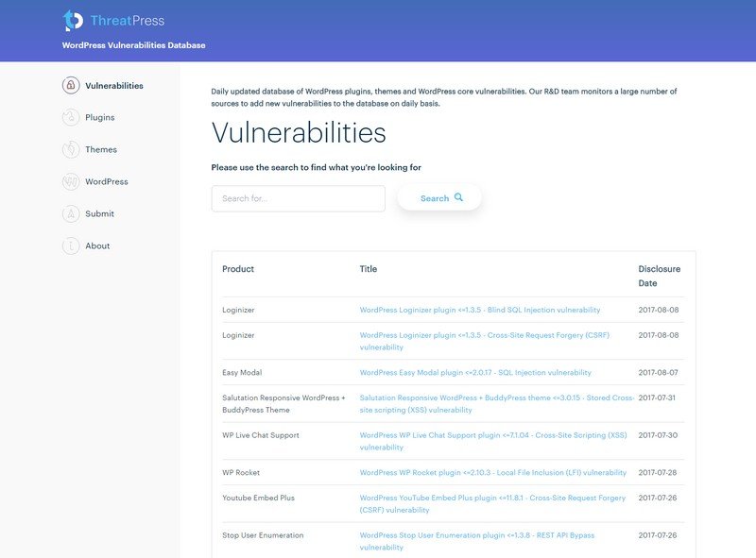Screen dimensions: 756x558
Task: Navigate to the Submit menu label
Action: (99, 213)
